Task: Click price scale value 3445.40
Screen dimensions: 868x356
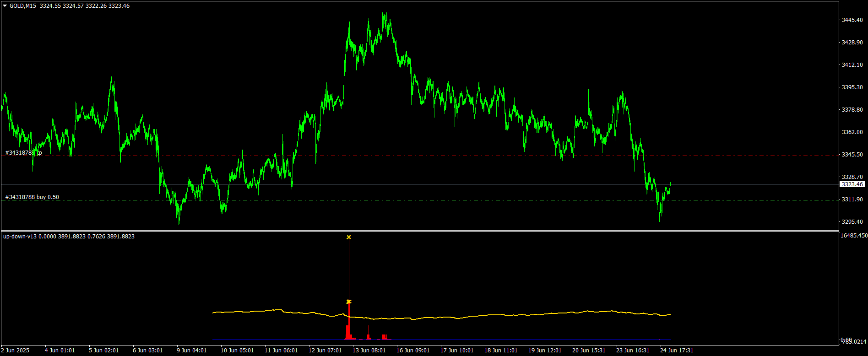Action: [852, 20]
